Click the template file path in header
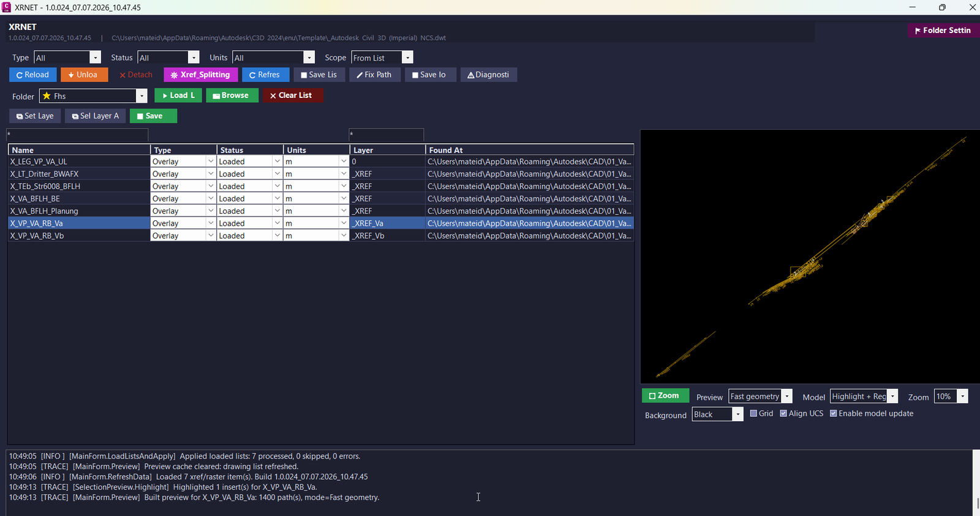 [279, 38]
